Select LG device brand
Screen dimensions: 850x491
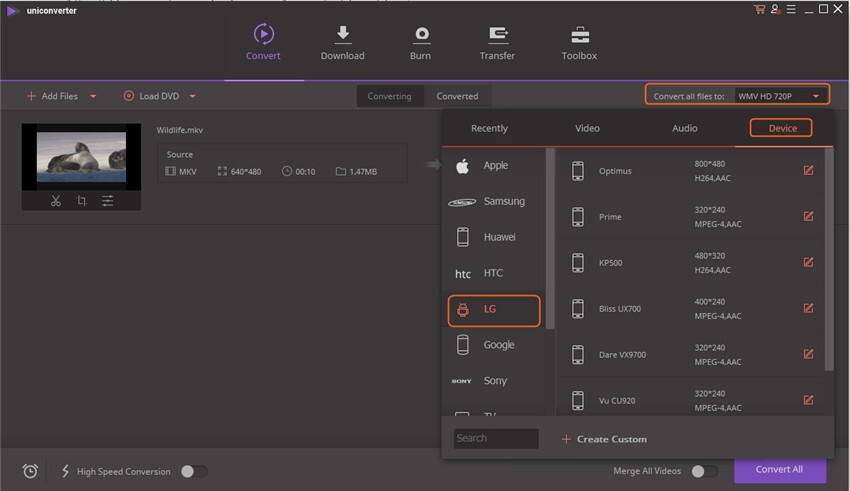(x=494, y=311)
